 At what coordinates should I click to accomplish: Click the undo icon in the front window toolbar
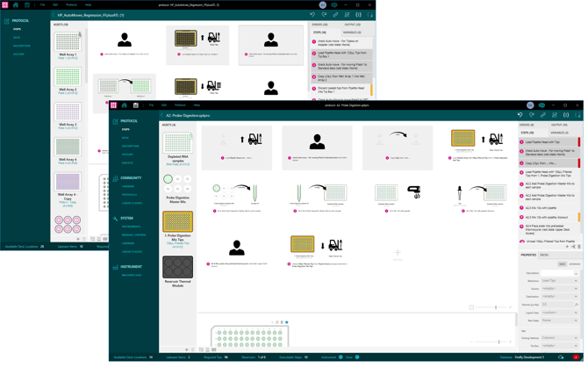click(520, 115)
